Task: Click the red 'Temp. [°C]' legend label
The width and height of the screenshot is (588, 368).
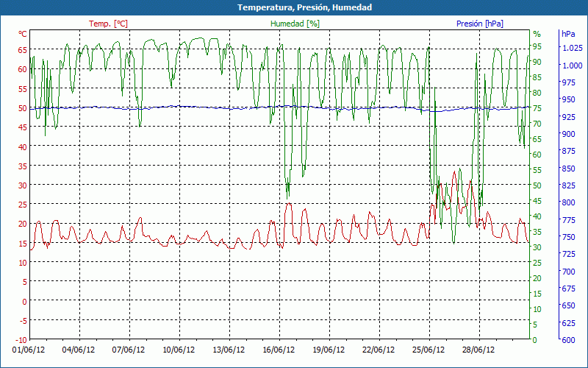Action: (108, 24)
